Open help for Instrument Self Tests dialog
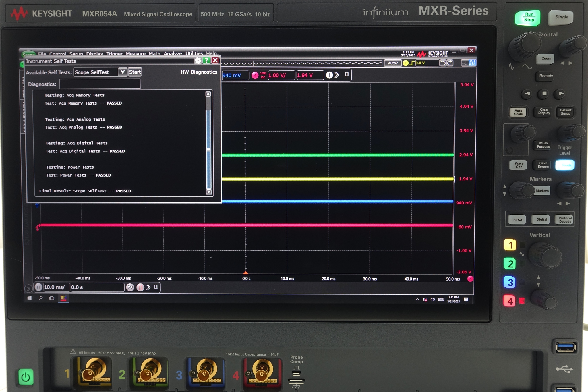The width and height of the screenshot is (588, 392). click(x=206, y=60)
